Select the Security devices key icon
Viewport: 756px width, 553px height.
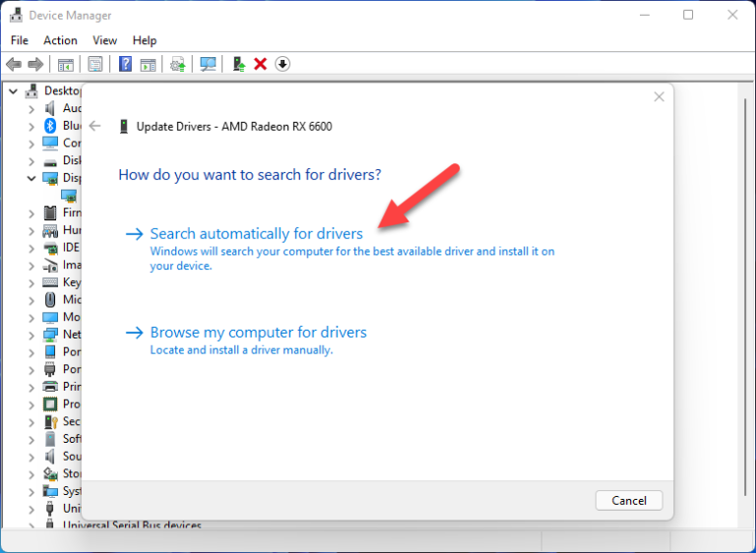[x=50, y=422]
